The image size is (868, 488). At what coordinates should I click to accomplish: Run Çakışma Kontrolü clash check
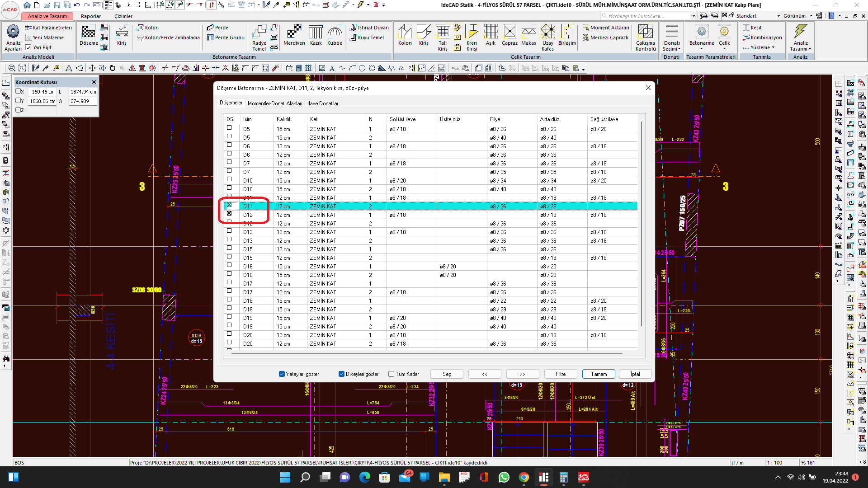pos(645,38)
